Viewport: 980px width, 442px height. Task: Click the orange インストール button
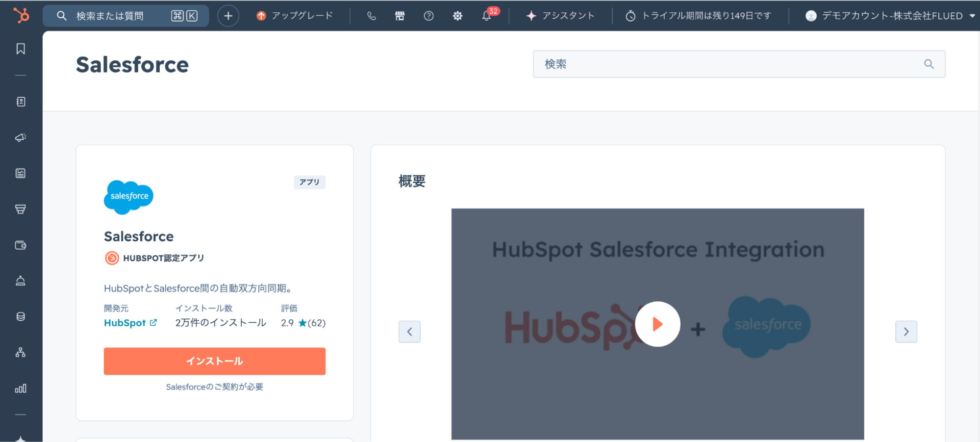(x=215, y=361)
